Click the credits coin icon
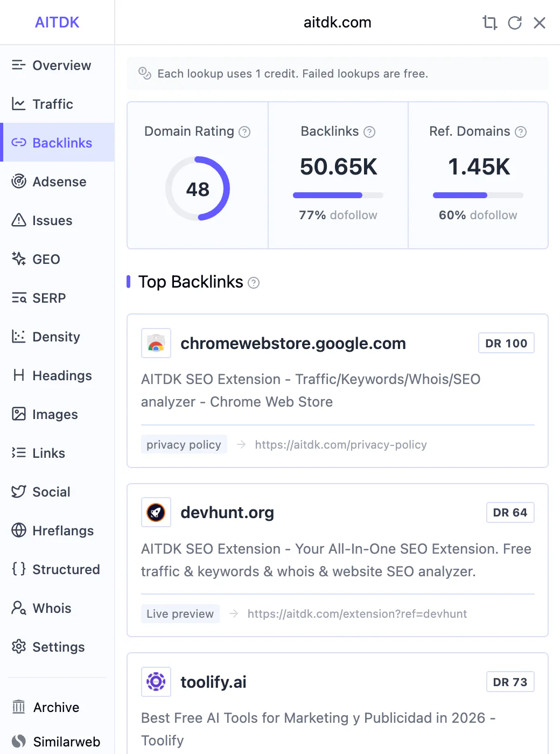The height and width of the screenshot is (754, 560). click(x=145, y=73)
